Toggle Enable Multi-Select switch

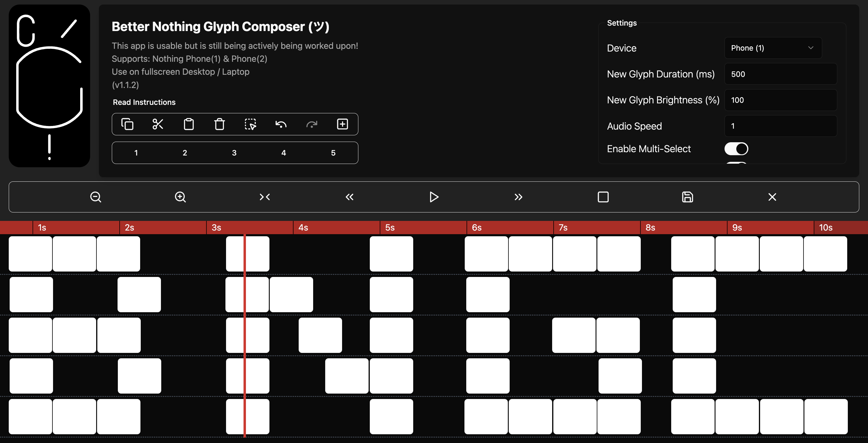click(x=736, y=149)
